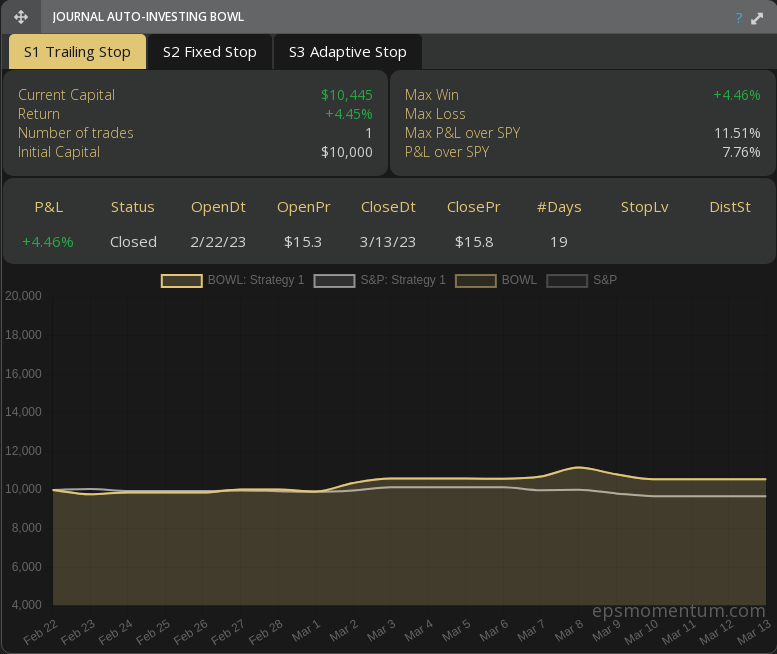This screenshot has width=777, height=654.
Task: Select the Closed status cell
Action: coord(133,242)
